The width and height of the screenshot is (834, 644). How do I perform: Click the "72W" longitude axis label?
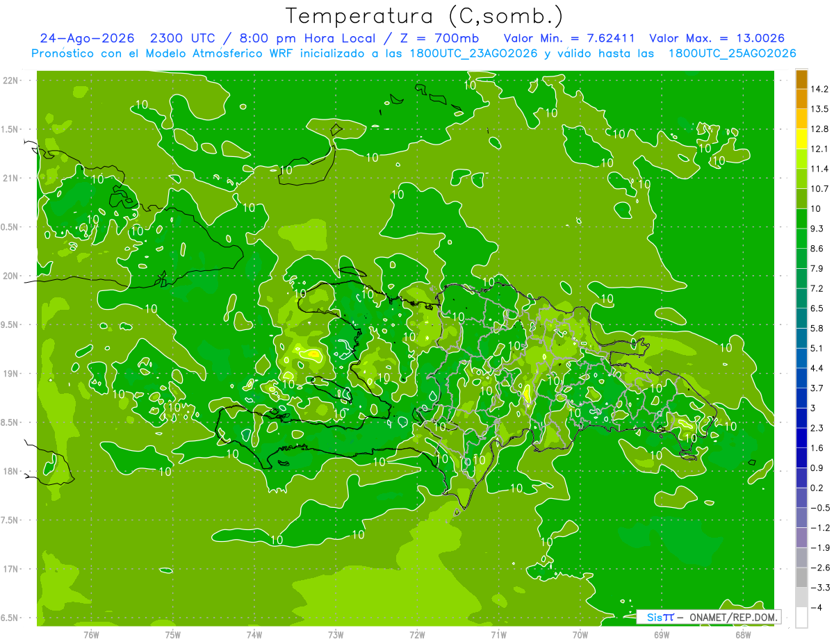417,634
